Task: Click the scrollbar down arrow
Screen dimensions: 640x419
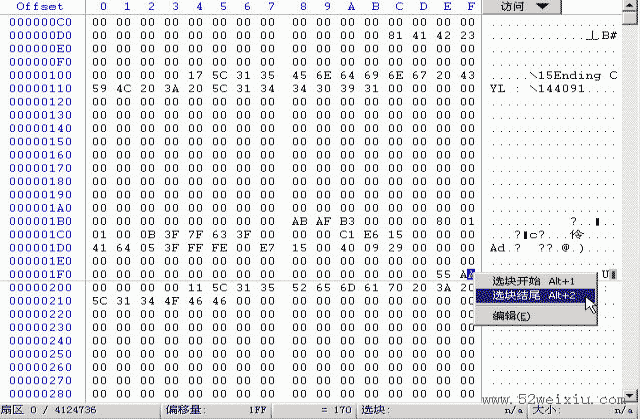Action: [629, 396]
